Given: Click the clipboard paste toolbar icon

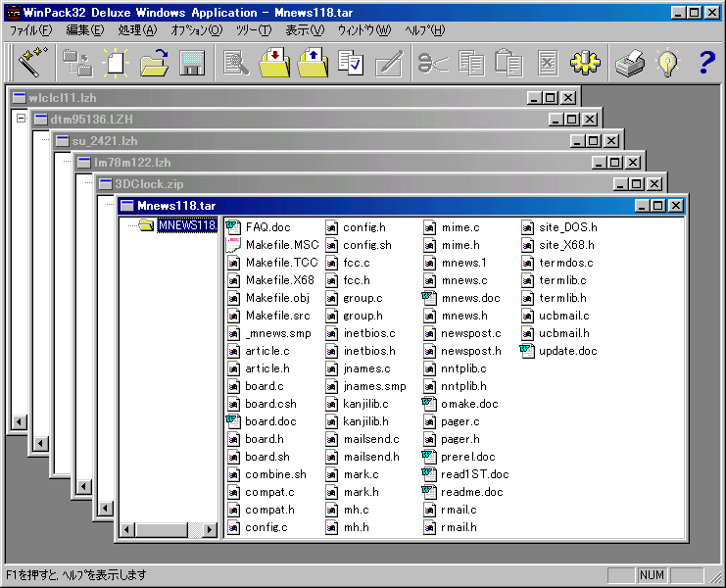Looking at the screenshot, I should click(508, 62).
